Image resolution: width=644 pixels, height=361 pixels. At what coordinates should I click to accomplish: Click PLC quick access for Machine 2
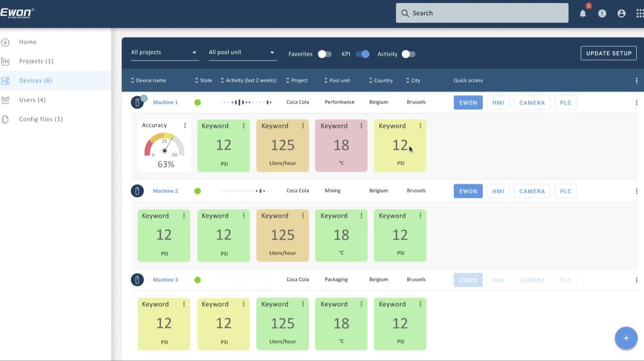[x=565, y=191]
